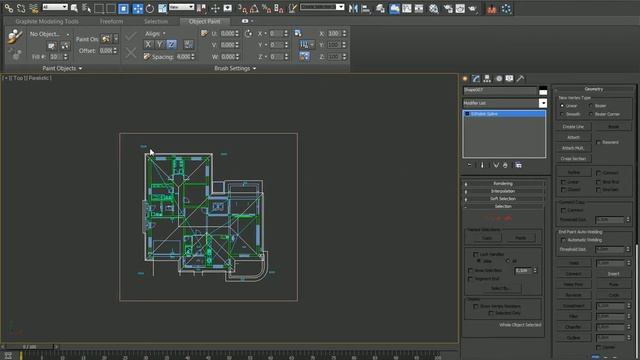Toggle the Window/Crossing selection icon

click(x=123, y=8)
